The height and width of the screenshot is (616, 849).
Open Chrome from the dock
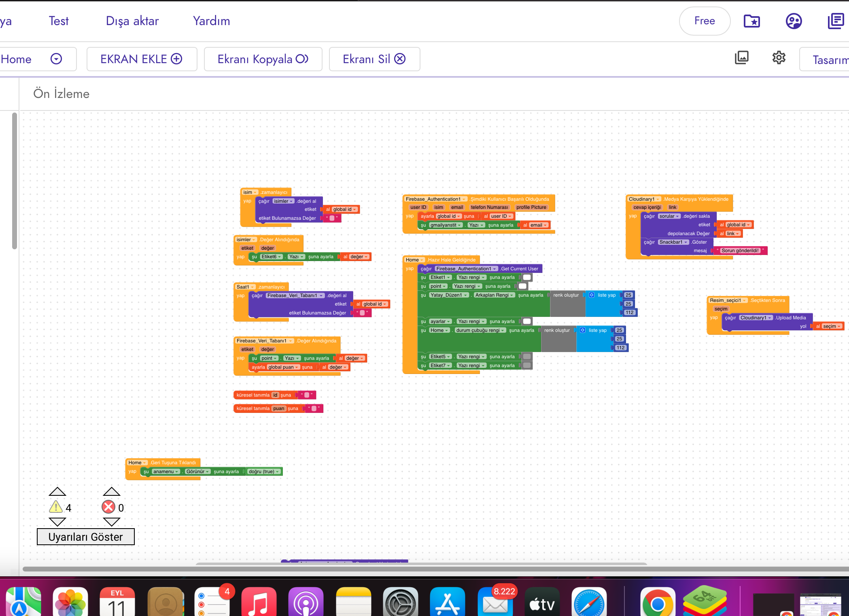coord(658,603)
